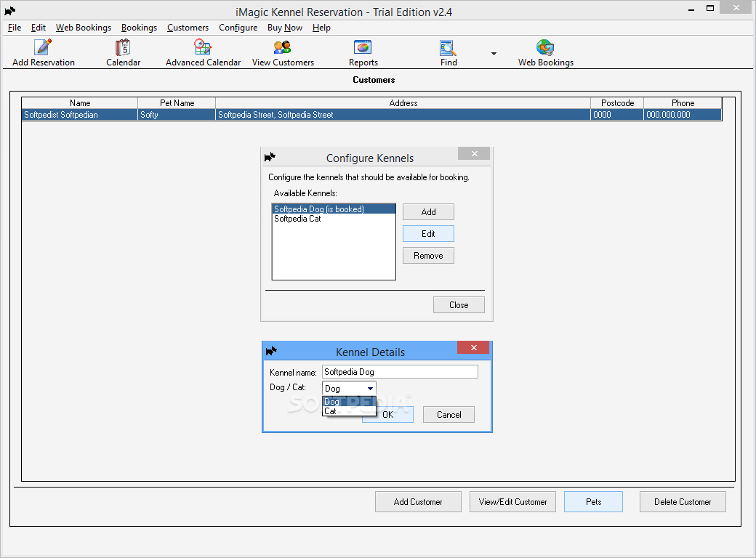Click into the Kennel name field
This screenshot has height=558, width=756.
point(400,371)
